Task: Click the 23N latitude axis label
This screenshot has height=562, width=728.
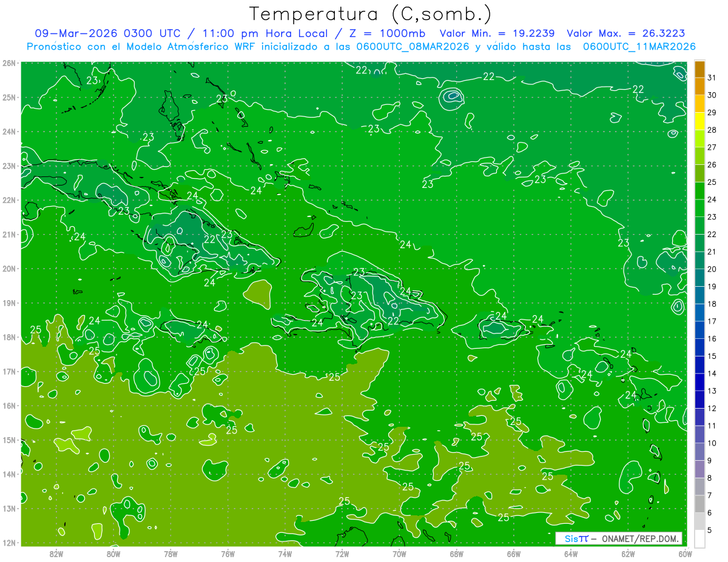Action: [x=9, y=166]
